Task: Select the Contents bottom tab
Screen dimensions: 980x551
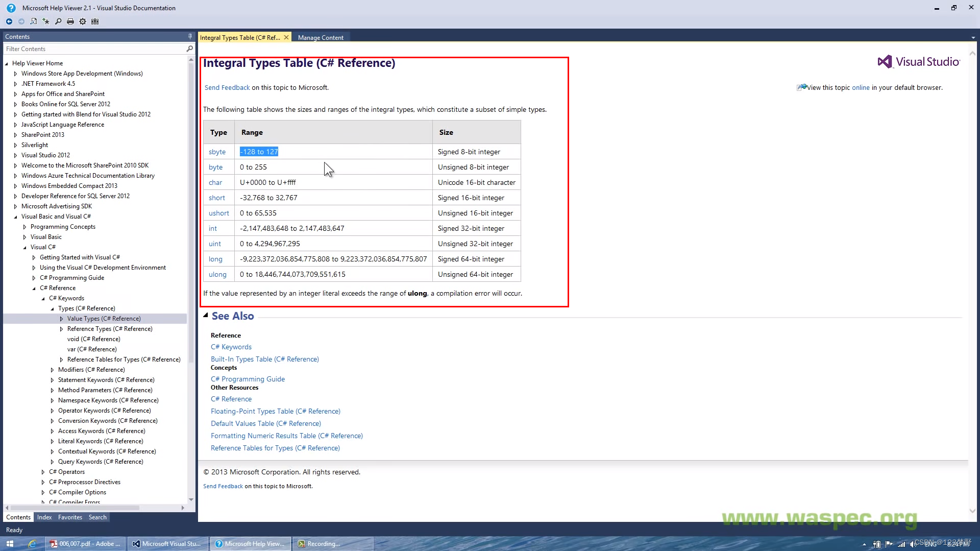Action: click(18, 517)
